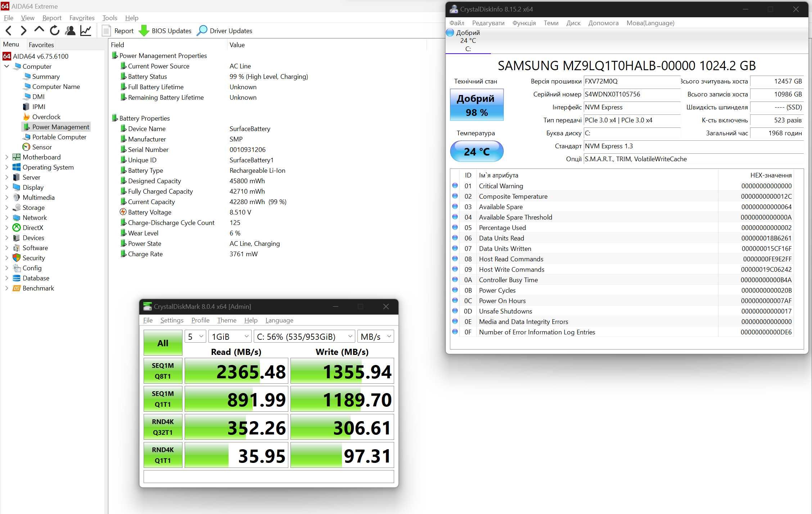Switch to the Favorites tab in AIDA64
Viewport: 812px width, 514px height.
[41, 45]
